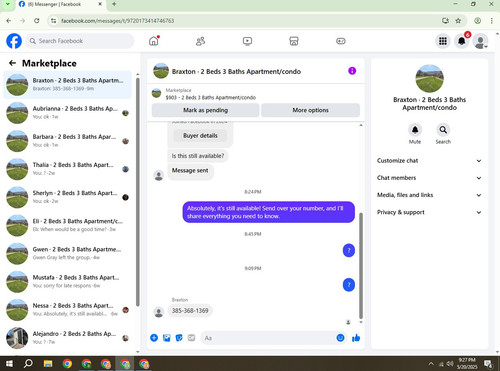The width and height of the screenshot is (500, 371).
Task: Click the chat scrollbar in message pane
Action: tap(361, 266)
